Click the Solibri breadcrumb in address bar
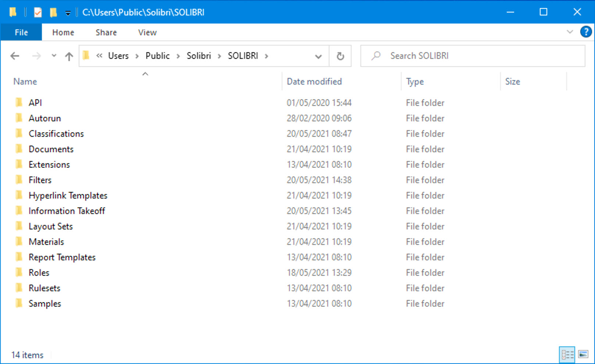595x364 pixels. 199,56
